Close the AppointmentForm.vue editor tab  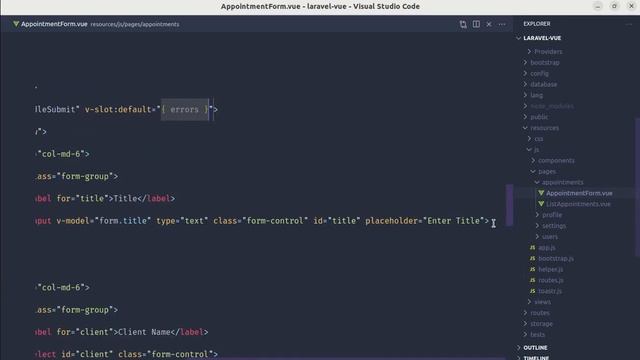click(489, 24)
